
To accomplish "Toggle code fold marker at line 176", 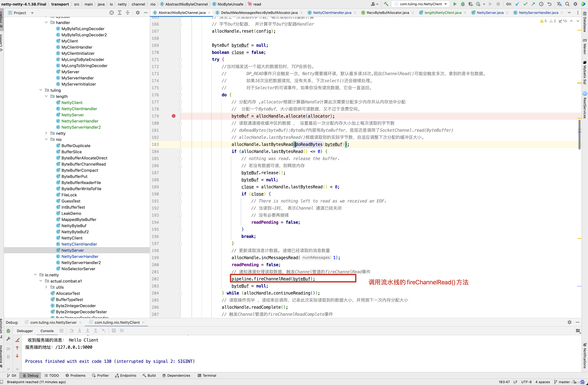I will pos(181,95).
